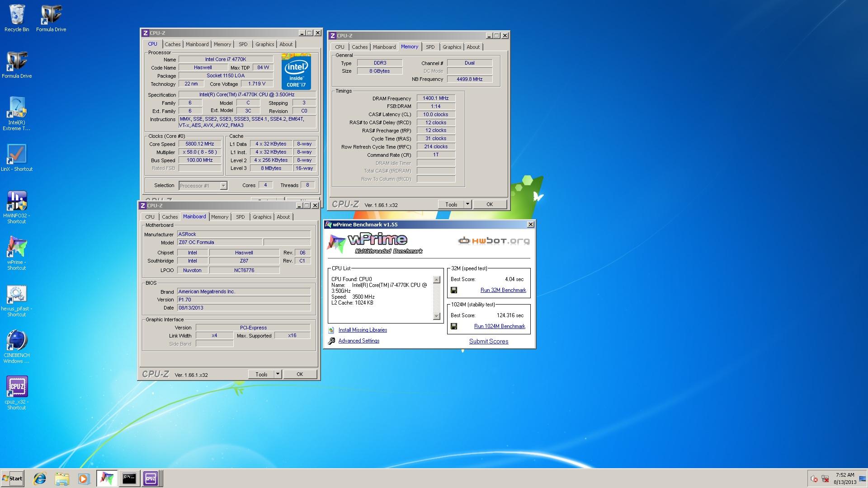
Task: Click OK in Mainboard CPU-Z window
Action: (x=300, y=374)
